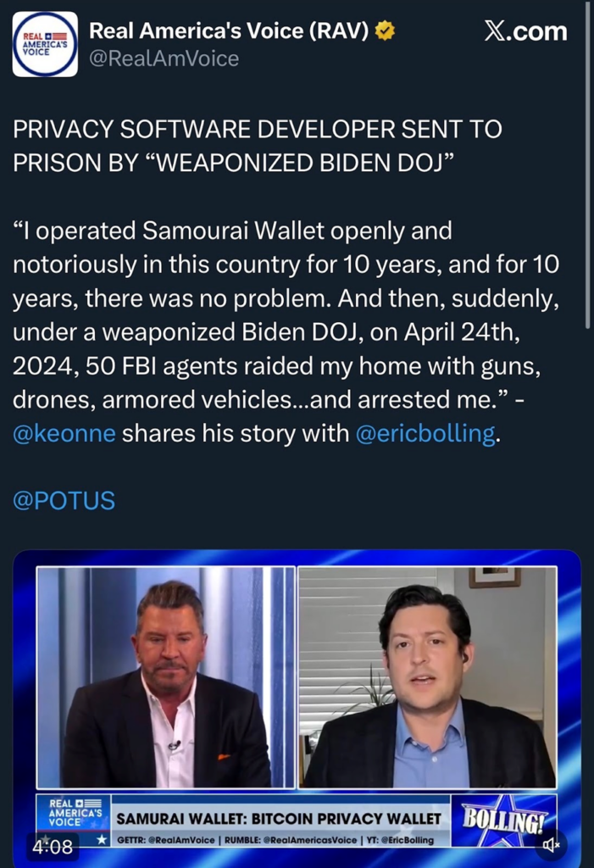Image resolution: width=594 pixels, height=868 pixels.
Task: Open the @keonne mention link
Action: pos(64,433)
